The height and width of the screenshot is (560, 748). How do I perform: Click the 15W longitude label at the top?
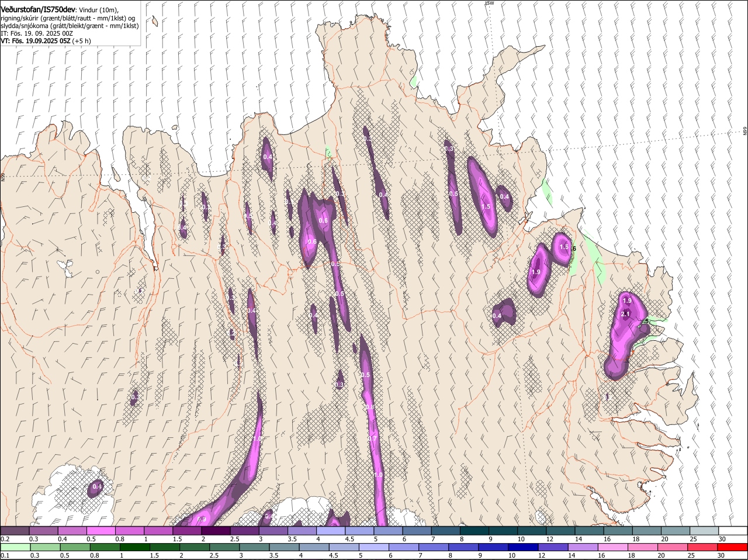(489, 4)
